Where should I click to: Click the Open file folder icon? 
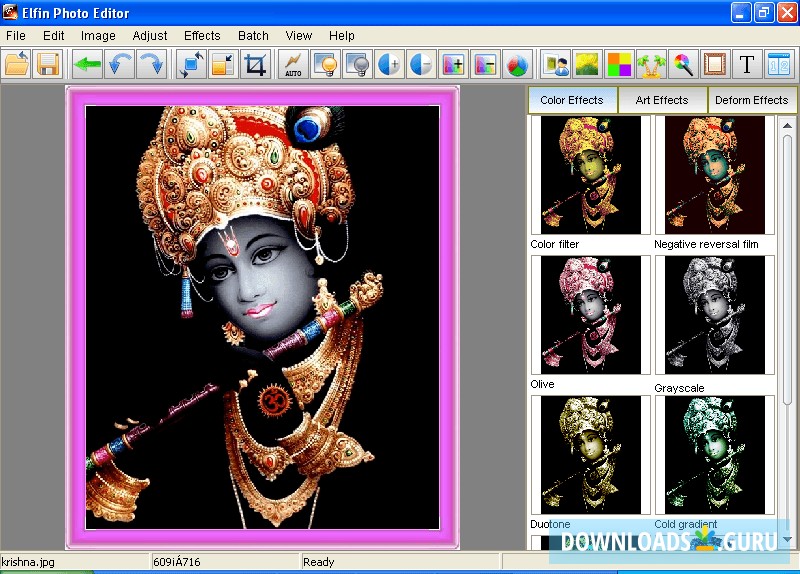click(x=17, y=65)
